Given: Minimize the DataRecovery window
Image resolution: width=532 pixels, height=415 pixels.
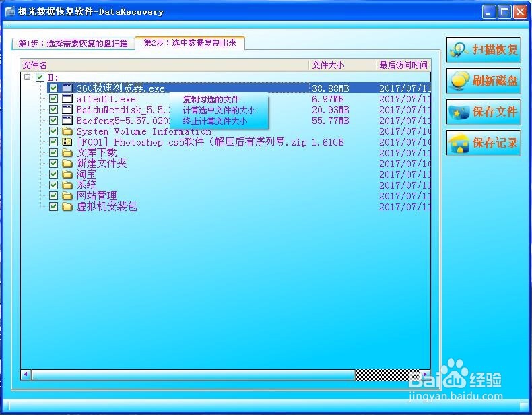Looking at the screenshot, I should pyautogui.click(x=489, y=12).
